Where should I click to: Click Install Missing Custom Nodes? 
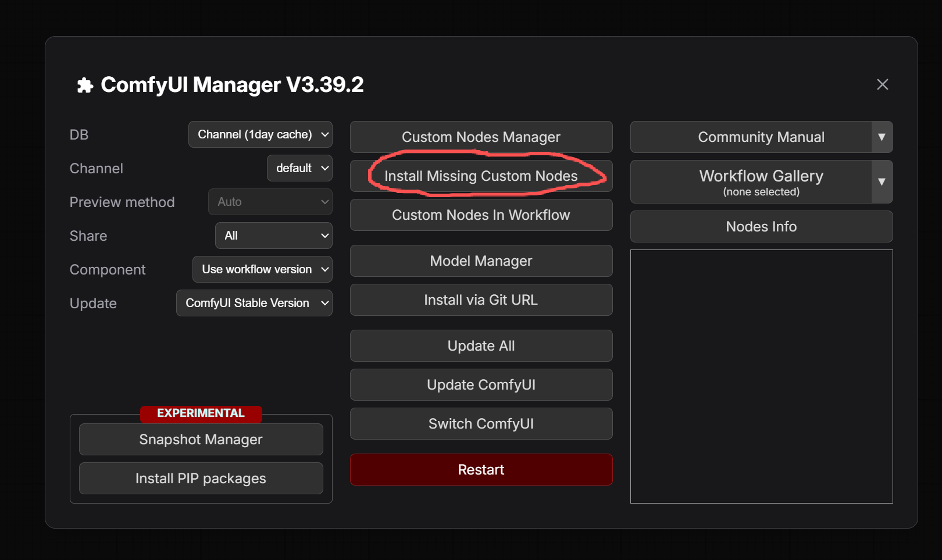pos(481,176)
